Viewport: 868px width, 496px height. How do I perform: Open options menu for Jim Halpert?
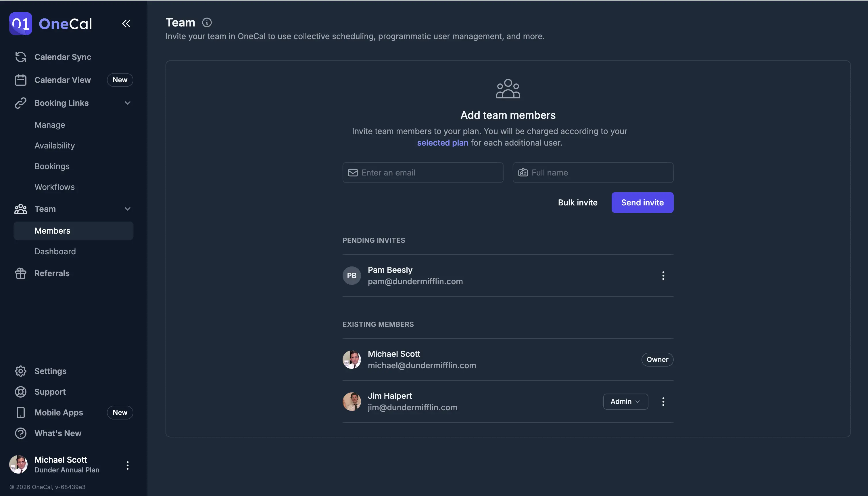tap(663, 402)
